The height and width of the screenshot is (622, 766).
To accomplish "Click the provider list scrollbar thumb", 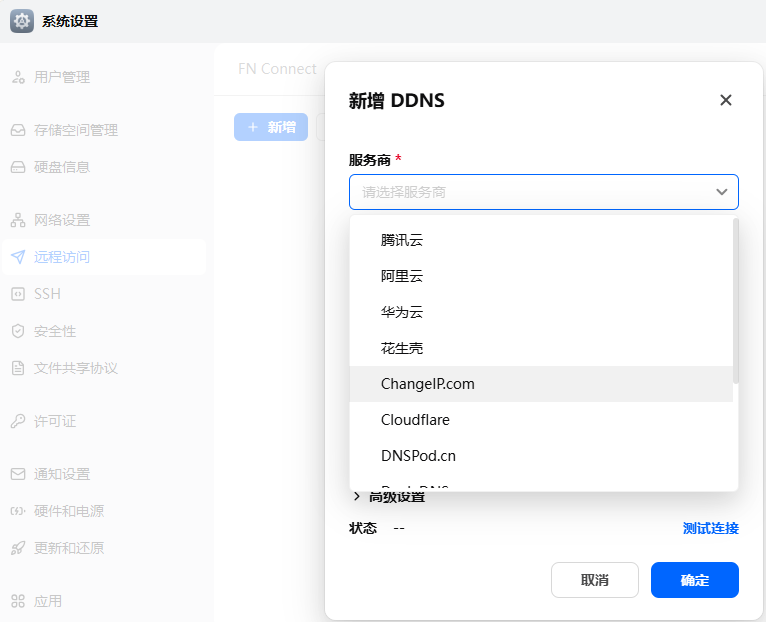I will (x=736, y=301).
